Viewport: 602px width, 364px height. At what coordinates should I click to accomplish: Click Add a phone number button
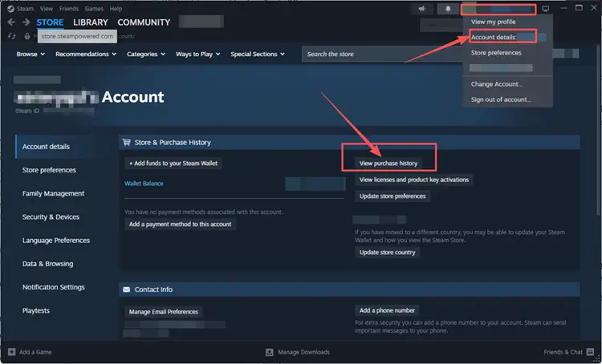pos(387,310)
